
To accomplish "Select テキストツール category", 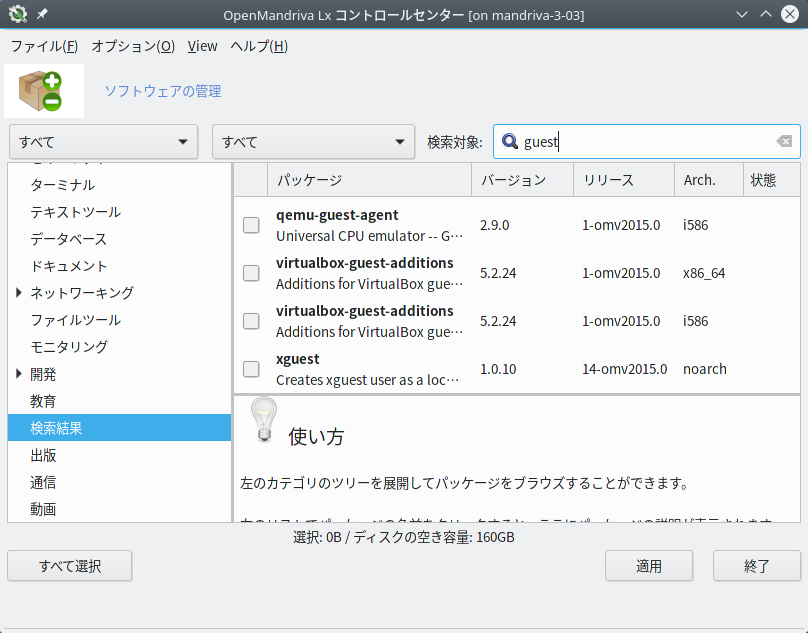I will pyautogui.click(x=75, y=212).
